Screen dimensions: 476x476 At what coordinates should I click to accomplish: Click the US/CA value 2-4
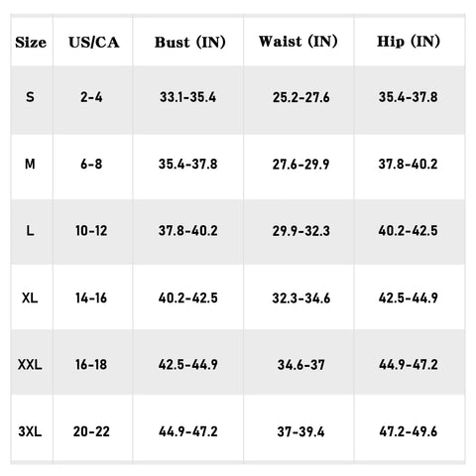(x=91, y=97)
